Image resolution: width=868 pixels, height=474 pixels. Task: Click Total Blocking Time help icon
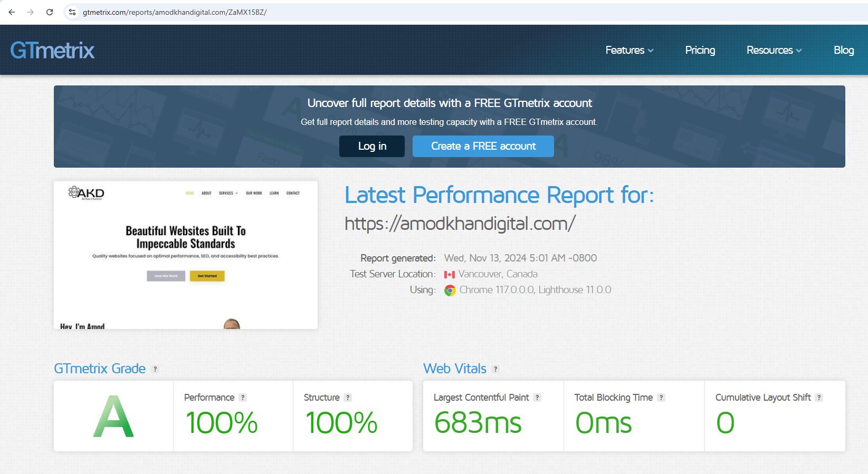(x=661, y=398)
